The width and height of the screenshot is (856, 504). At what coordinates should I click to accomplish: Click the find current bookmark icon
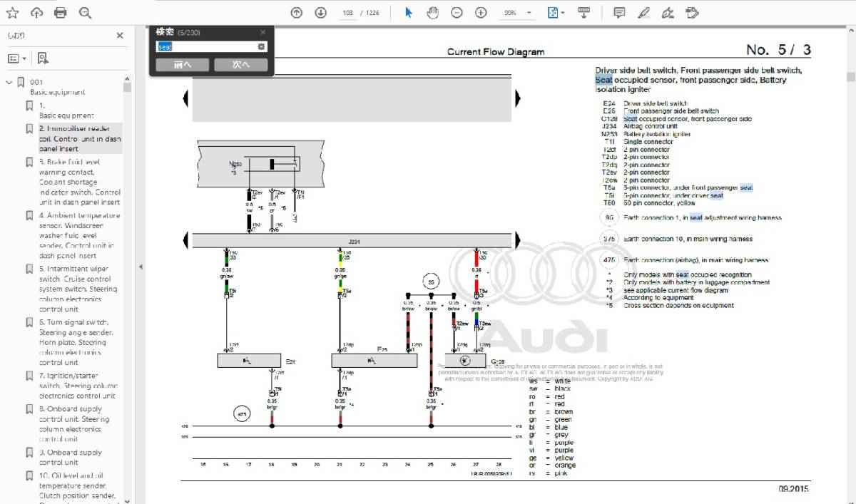pyautogui.click(x=43, y=58)
